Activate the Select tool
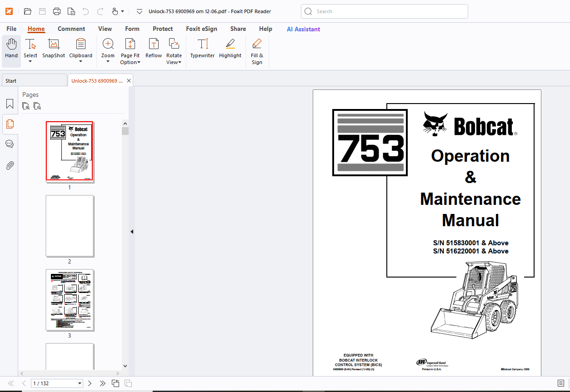 pos(30,49)
